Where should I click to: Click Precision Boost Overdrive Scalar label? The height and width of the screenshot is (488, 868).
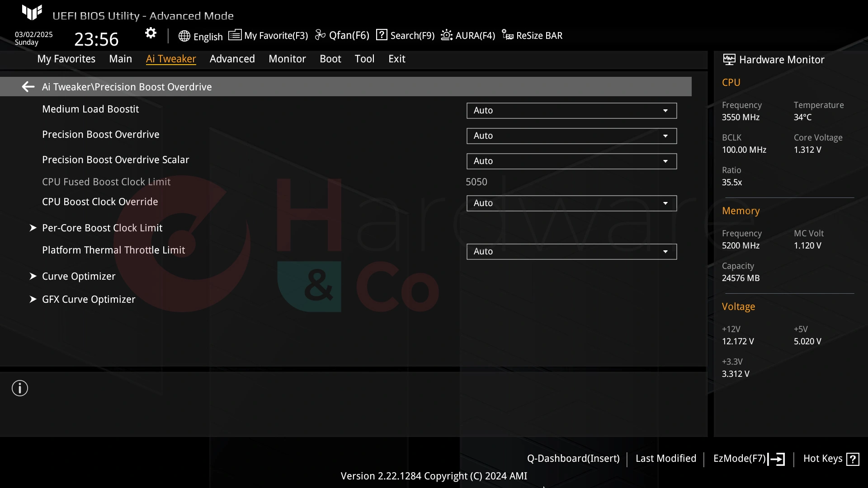click(x=116, y=160)
